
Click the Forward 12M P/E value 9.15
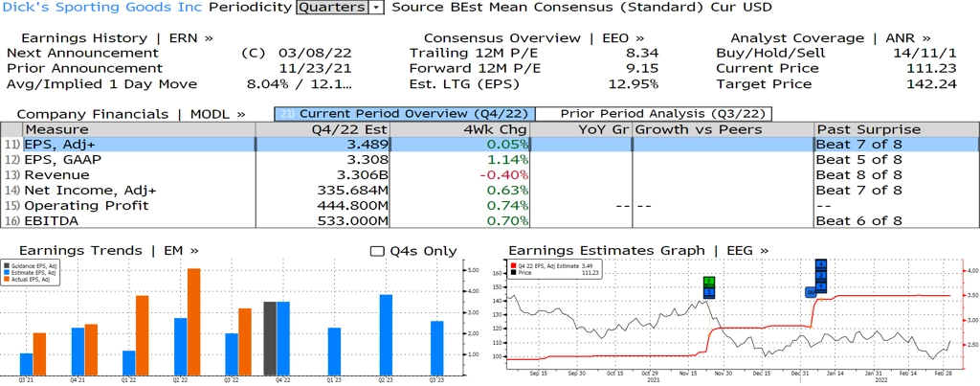pos(643,68)
